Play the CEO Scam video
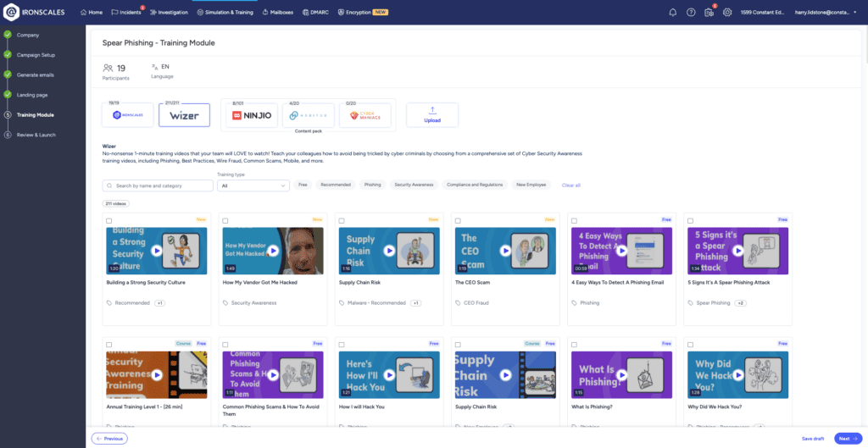868x448 pixels. click(x=505, y=251)
